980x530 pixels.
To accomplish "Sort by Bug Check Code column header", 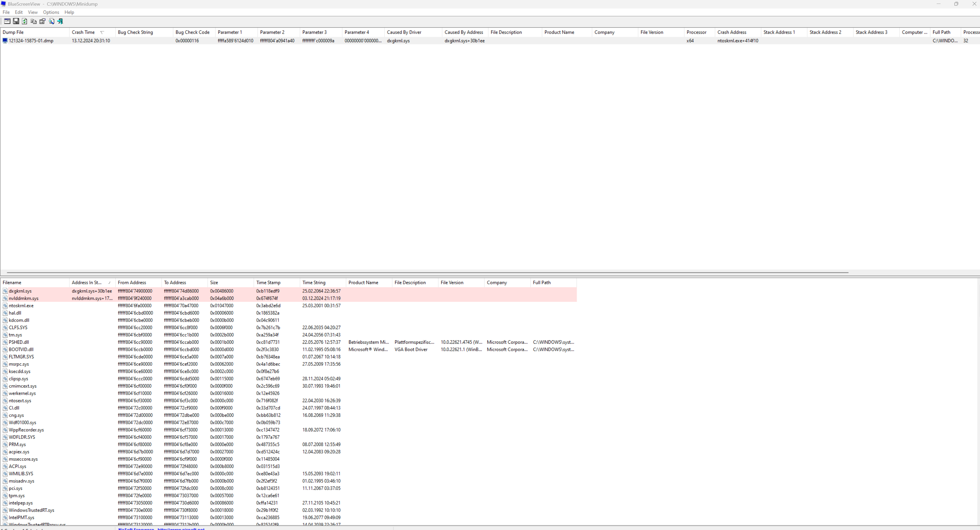I will pyautogui.click(x=192, y=32).
